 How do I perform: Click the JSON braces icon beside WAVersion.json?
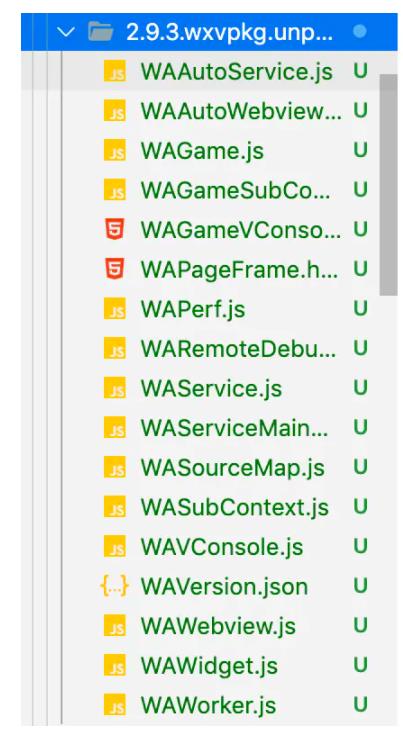click(x=114, y=587)
